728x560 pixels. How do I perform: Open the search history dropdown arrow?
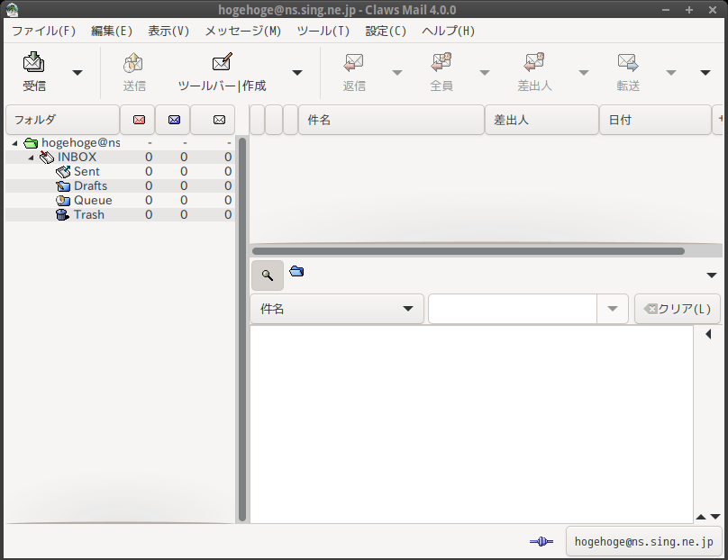[x=613, y=309]
